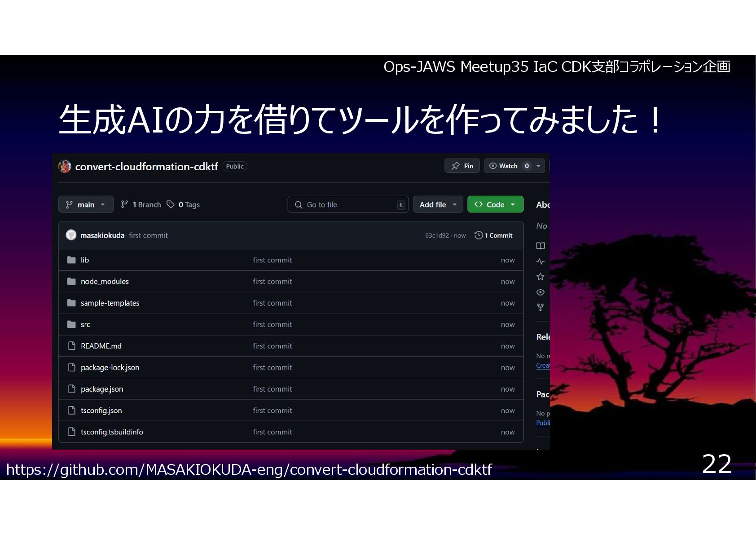Click the Public visibility badge

(x=235, y=166)
